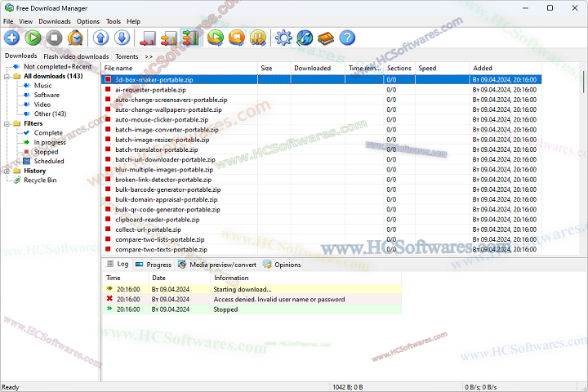588x392 pixels.
Task: Show more tabs with the >> arrows
Action: (149, 56)
